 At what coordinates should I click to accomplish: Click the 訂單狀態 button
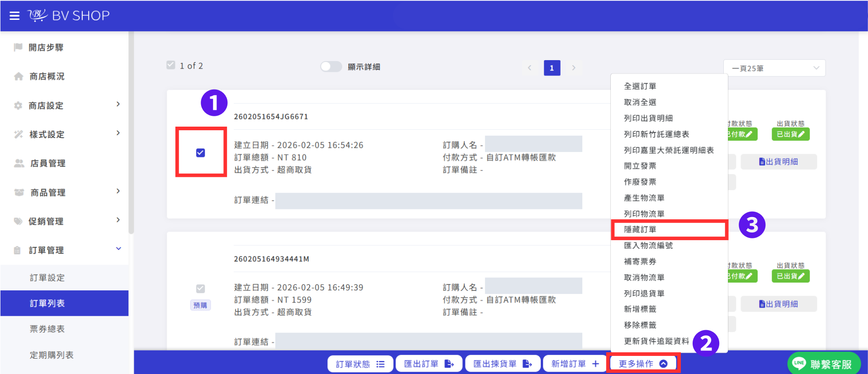360,364
